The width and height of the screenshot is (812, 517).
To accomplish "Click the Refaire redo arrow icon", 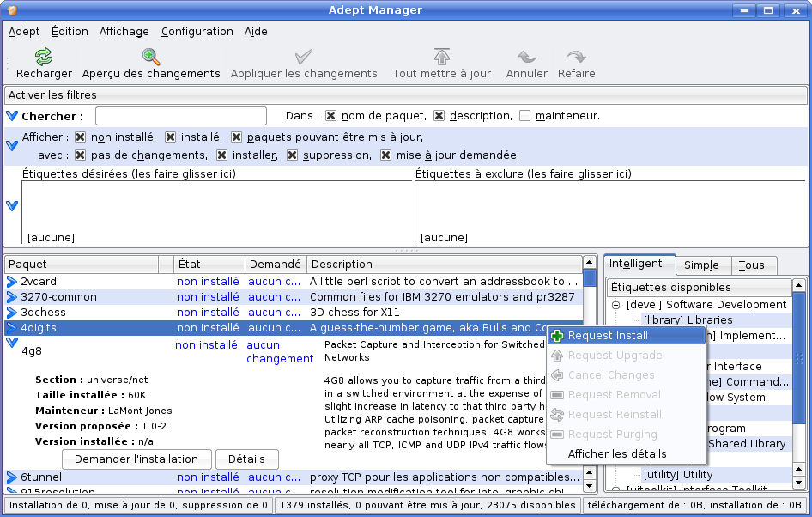I will point(576,57).
